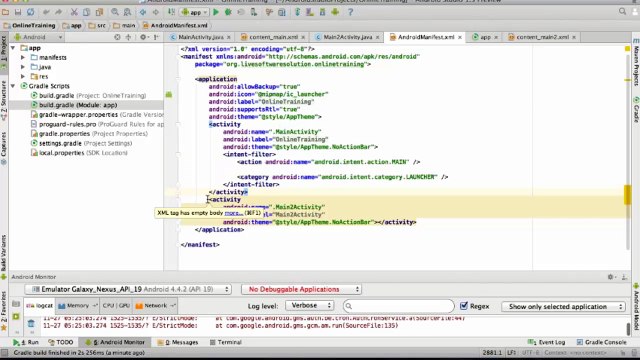Open the Gradle Console button
The height and width of the screenshot is (360, 640).
(x=601, y=342)
